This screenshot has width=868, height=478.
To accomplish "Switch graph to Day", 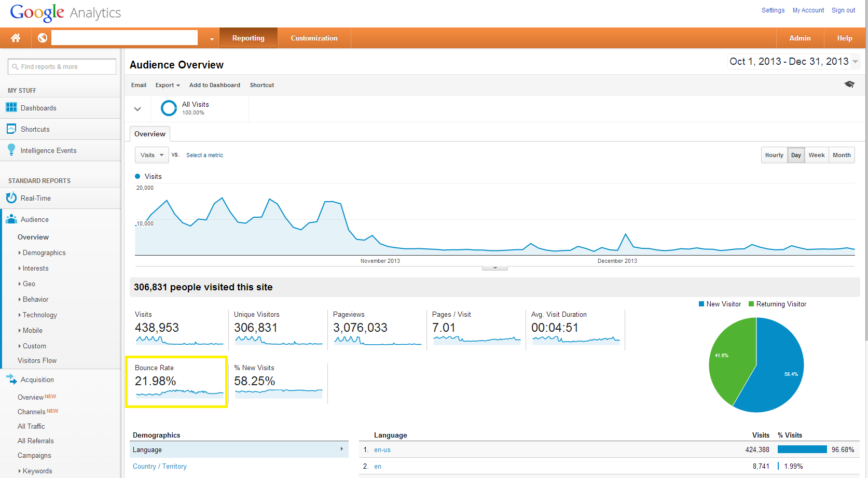I will [x=796, y=155].
